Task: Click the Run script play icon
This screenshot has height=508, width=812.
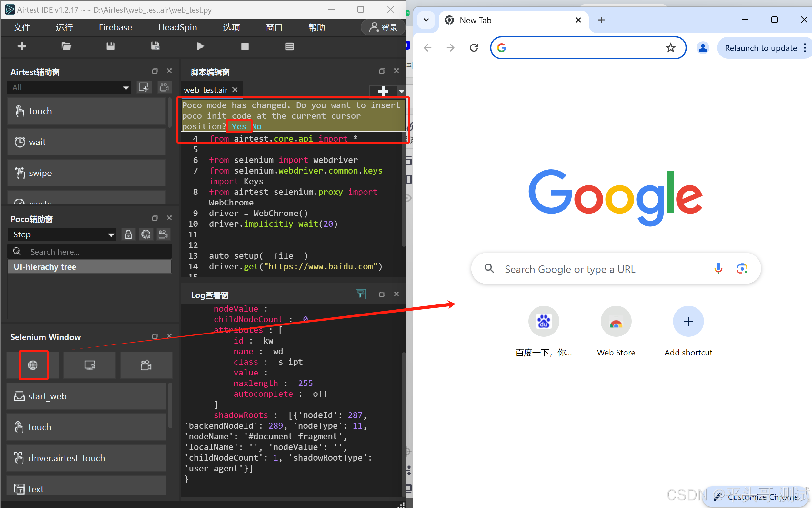Action: click(200, 46)
